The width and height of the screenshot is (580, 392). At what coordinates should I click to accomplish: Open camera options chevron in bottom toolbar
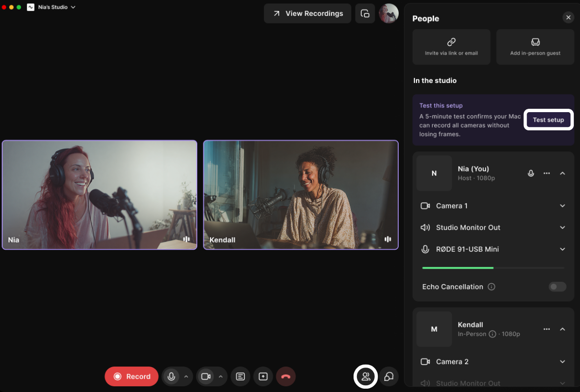221,377
